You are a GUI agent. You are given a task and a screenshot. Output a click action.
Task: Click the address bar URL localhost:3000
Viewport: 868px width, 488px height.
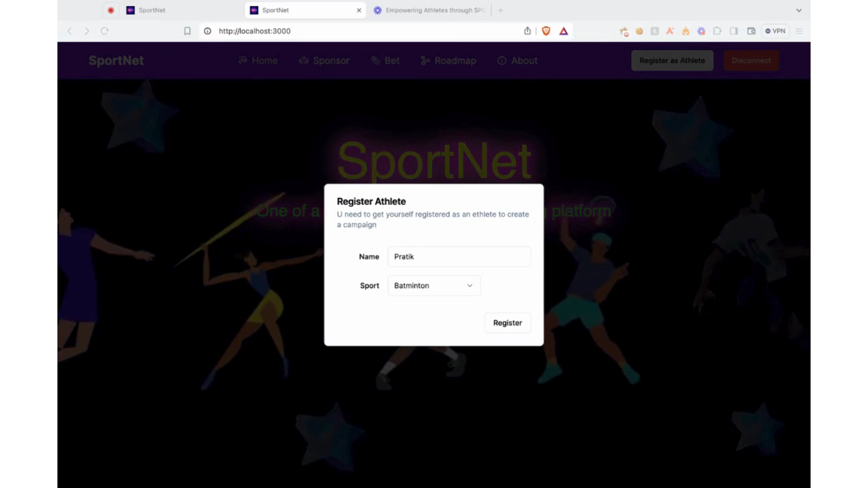(x=255, y=31)
